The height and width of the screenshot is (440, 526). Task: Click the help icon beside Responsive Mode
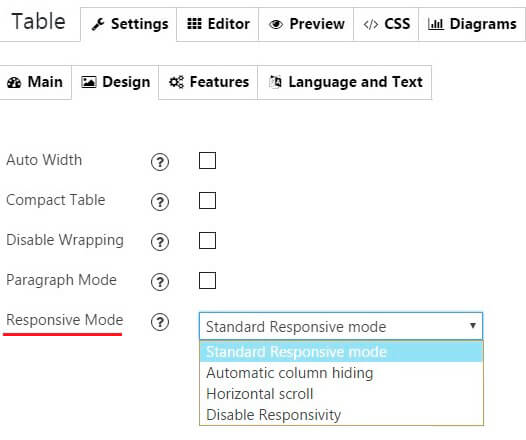[160, 322]
